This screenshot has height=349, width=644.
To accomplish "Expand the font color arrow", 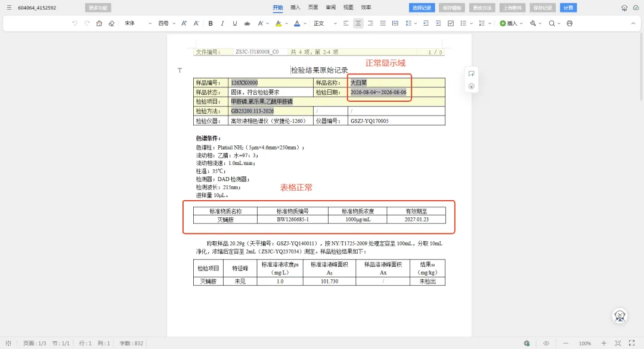I will tap(305, 23).
